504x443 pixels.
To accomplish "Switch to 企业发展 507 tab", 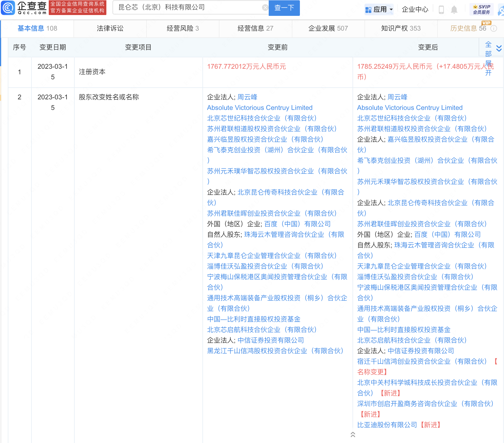I will click(328, 28).
